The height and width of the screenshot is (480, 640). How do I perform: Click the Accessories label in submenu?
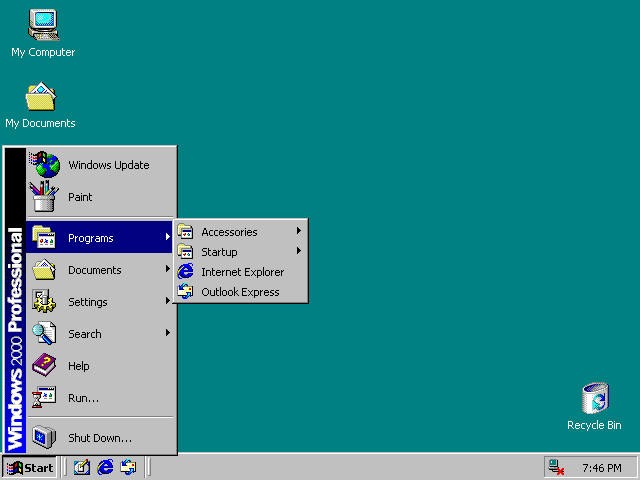click(229, 232)
